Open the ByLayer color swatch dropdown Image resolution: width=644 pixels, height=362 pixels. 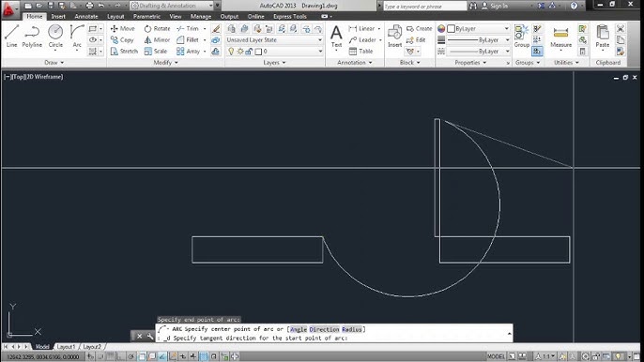(478, 28)
